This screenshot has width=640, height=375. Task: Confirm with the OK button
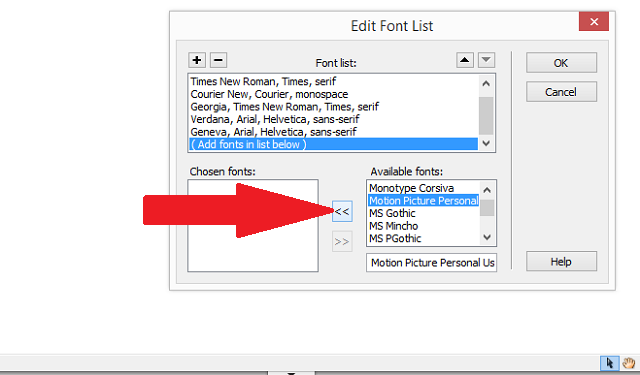pos(561,63)
